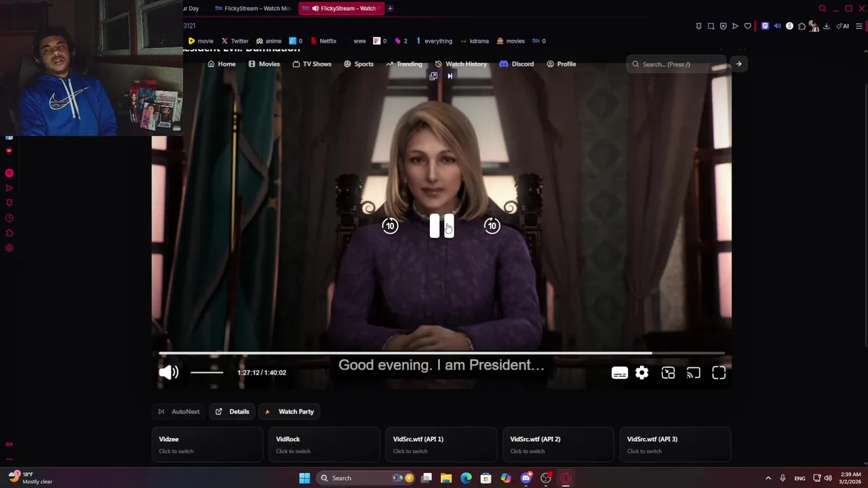The image size is (868, 488).
Task: Adjust the volume slider
Action: click(x=207, y=372)
